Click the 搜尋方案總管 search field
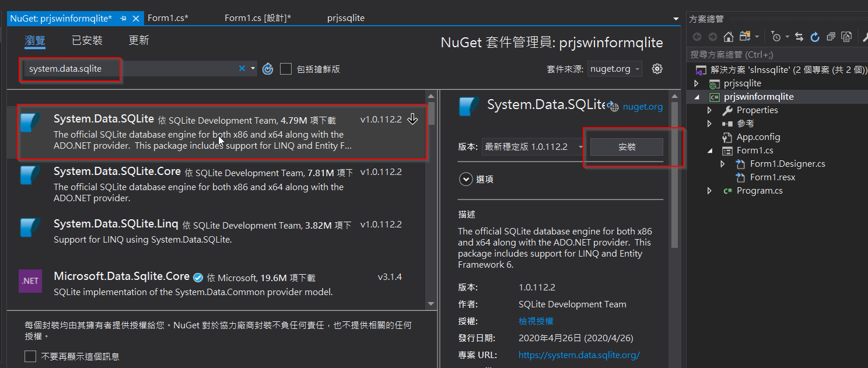This screenshot has width=868, height=368. tap(777, 54)
